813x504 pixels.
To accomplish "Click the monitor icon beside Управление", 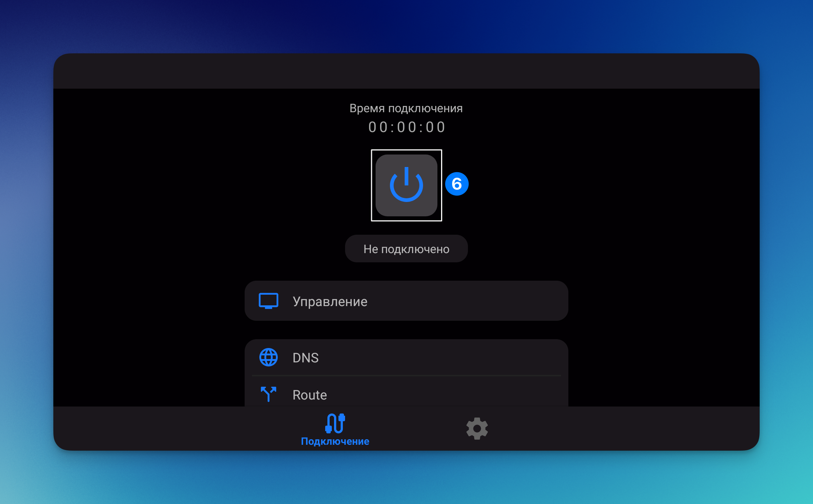I will (268, 301).
